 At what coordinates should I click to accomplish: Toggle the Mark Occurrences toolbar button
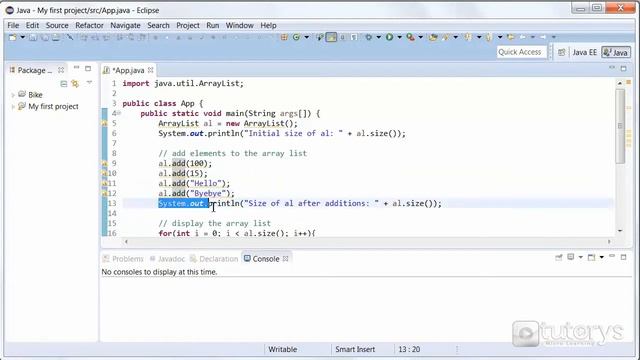331,37
